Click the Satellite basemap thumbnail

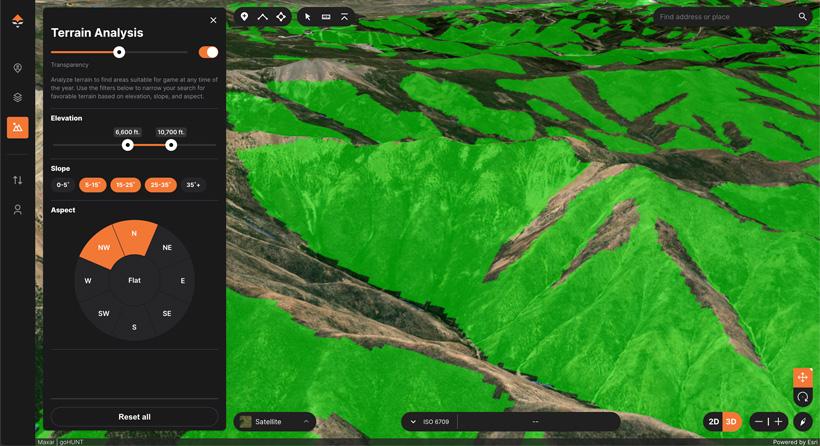[245, 421]
